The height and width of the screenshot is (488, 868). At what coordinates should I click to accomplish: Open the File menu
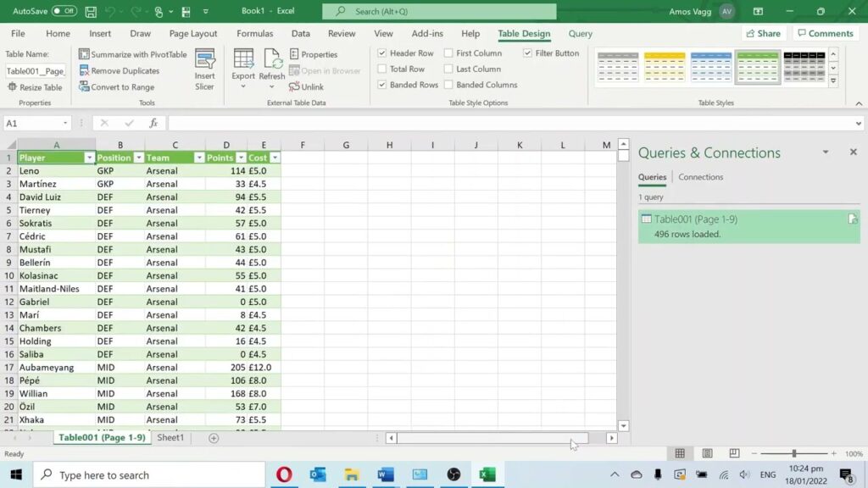pyautogui.click(x=18, y=34)
